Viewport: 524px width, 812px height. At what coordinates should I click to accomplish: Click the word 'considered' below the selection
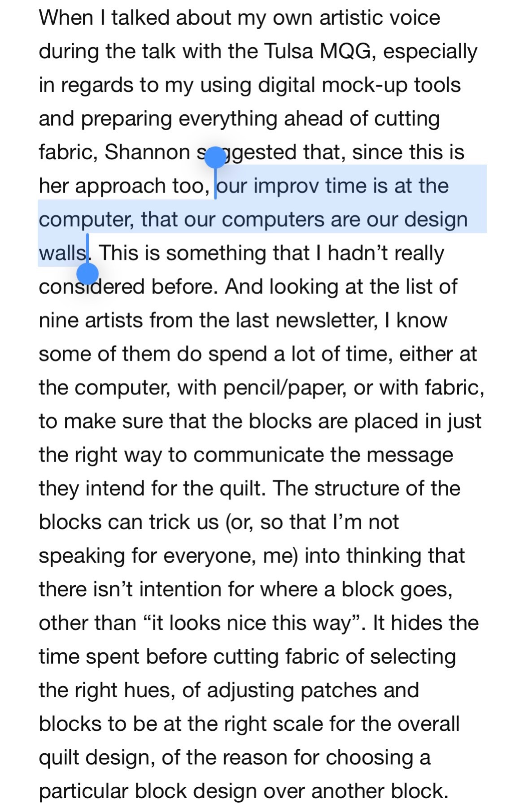click(x=92, y=287)
